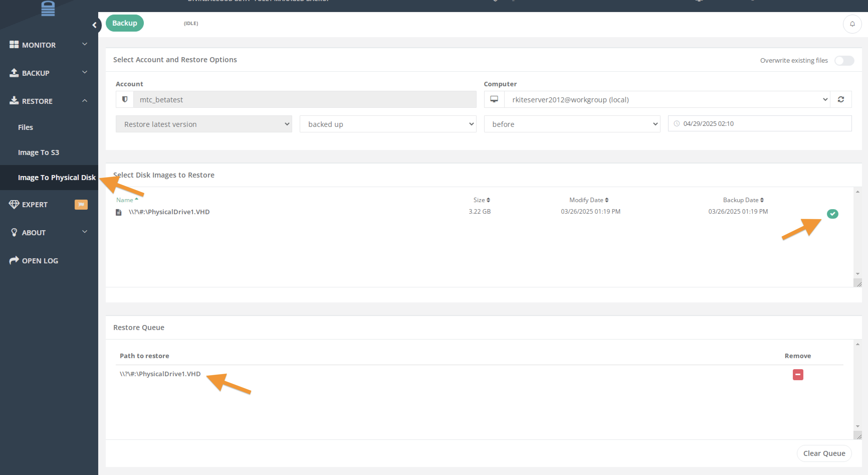Click the restore queue scroll down arrow
The width and height of the screenshot is (868, 475).
(x=857, y=426)
